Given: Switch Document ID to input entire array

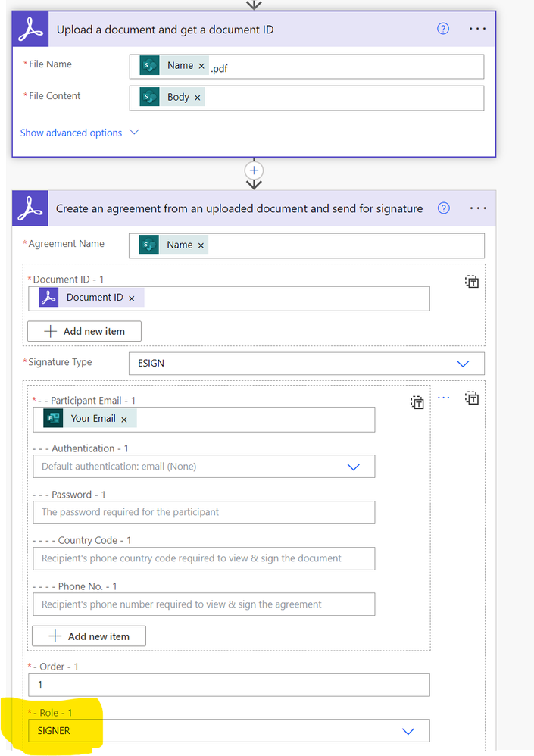Looking at the screenshot, I should [471, 281].
